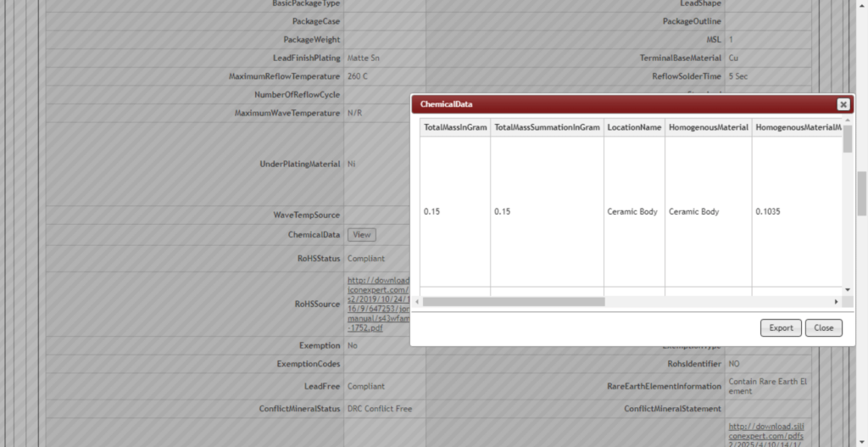Click the dialog horizontal scrollbar thumb
Image resolution: width=868 pixels, height=447 pixels.
coord(514,302)
